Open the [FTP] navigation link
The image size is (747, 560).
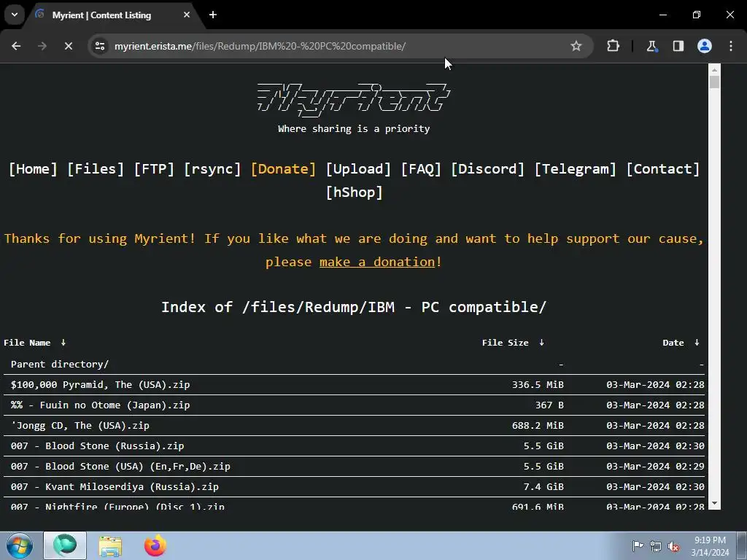[154, 169]
